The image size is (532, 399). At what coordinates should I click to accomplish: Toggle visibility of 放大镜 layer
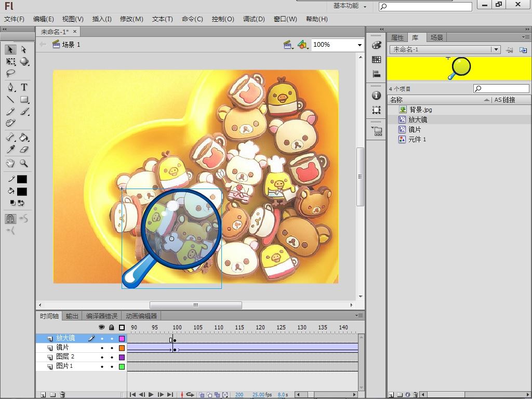[102, 339]
